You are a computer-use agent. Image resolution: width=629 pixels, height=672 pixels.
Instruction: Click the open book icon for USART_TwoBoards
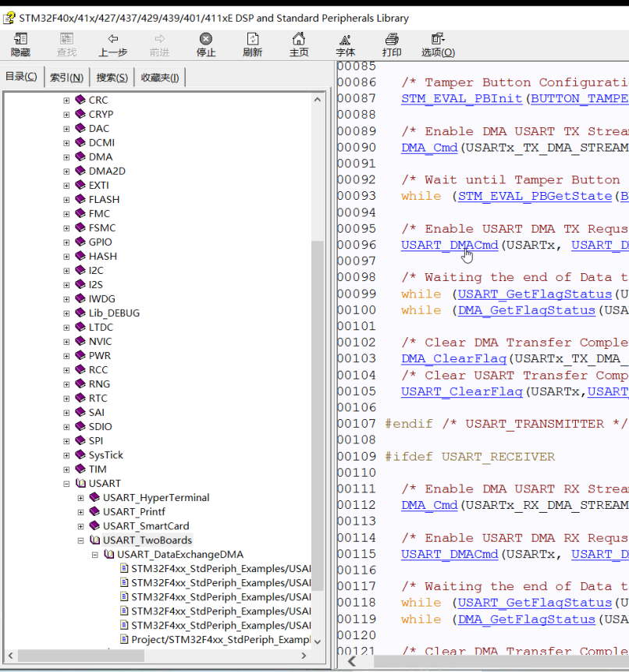click(94, 540)
